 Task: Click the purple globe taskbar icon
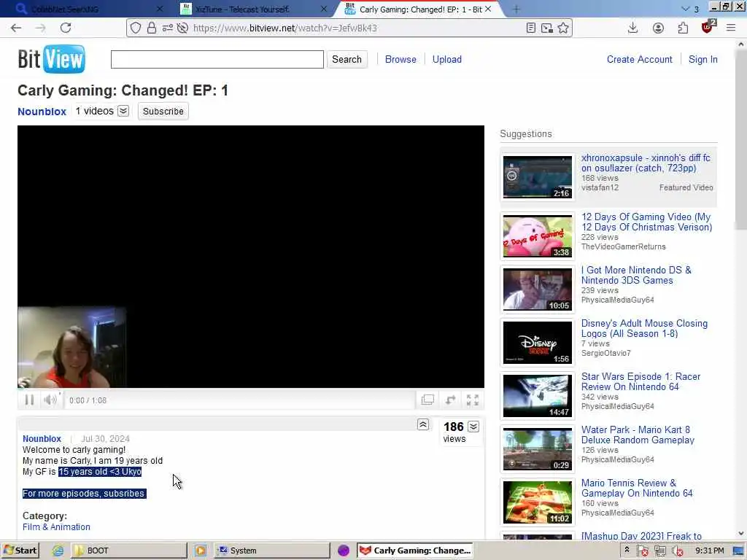[x=344, y=551]
